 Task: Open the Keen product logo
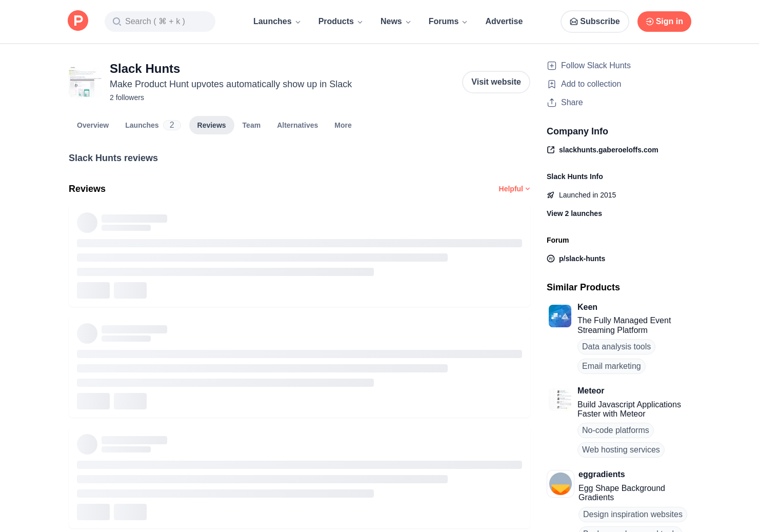(560, 316)
